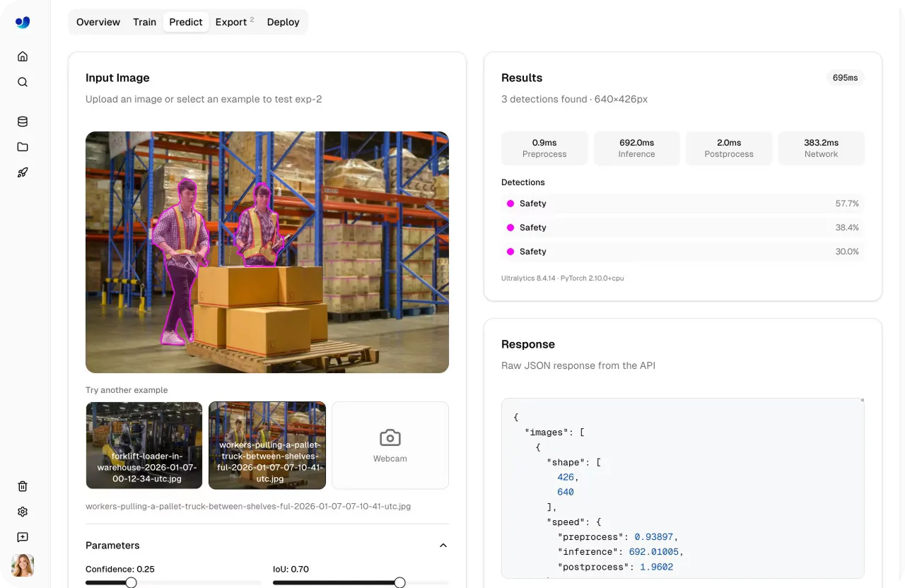
Task: Adjust the Confidence slider handle
Action: tap(131, 583)
